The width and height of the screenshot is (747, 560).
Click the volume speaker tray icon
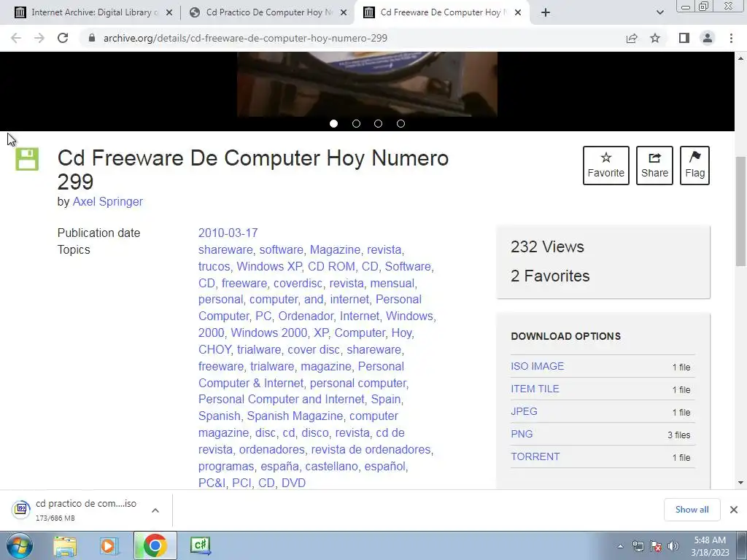click(x=673, y=546)
